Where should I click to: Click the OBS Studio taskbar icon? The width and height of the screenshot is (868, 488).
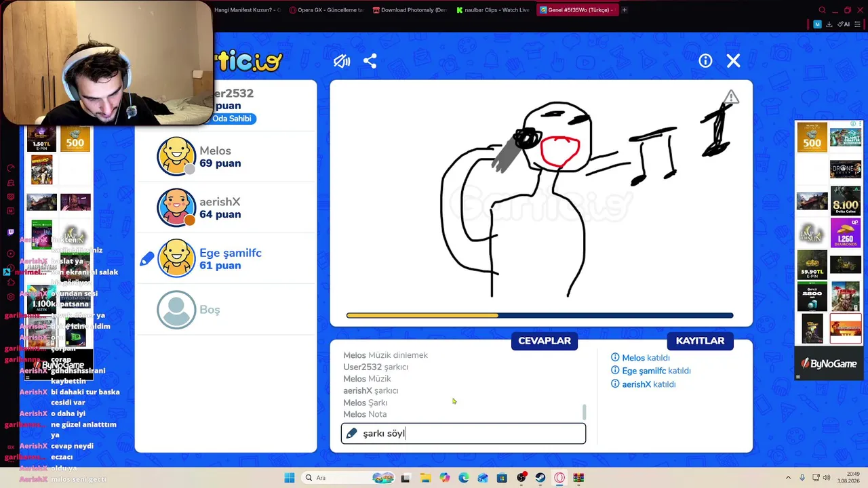pos(521,478)
